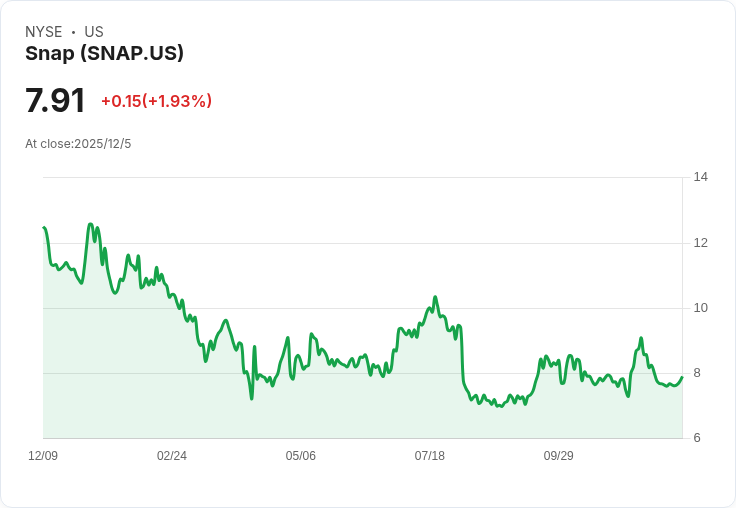Viewport: 736px width, 508px height.
Task: Select the 07/18 date on x-axis
Action: (x=430, y=456)
